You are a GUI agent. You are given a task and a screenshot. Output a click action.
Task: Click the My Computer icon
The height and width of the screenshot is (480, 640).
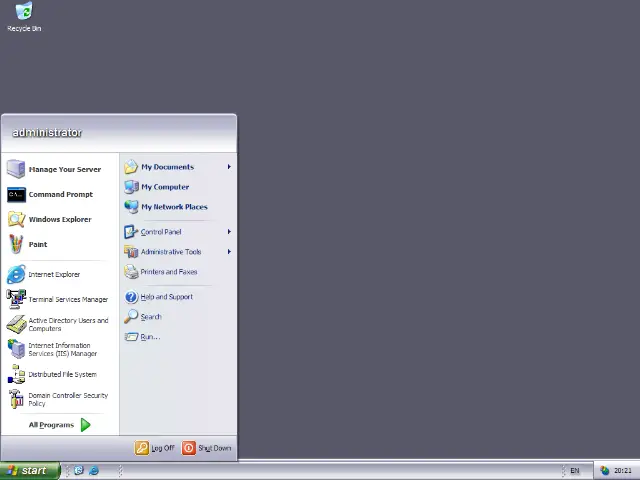coord(131,187)
